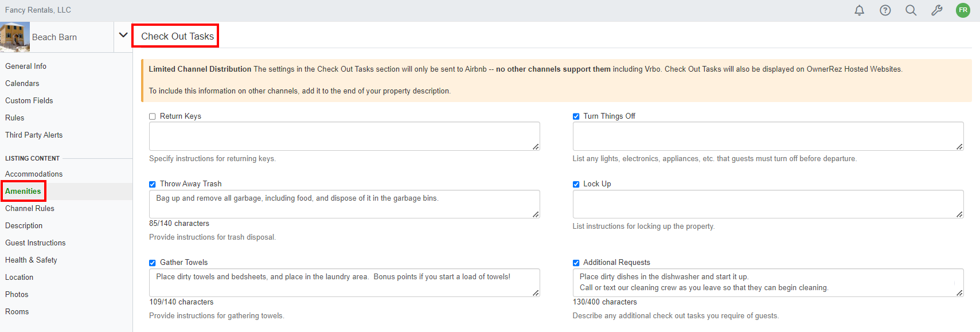Image resolution: width=980 pixels, height=332 pixels.
Task: Navigate to Guest Instructions page
Action: pos(36,243)
